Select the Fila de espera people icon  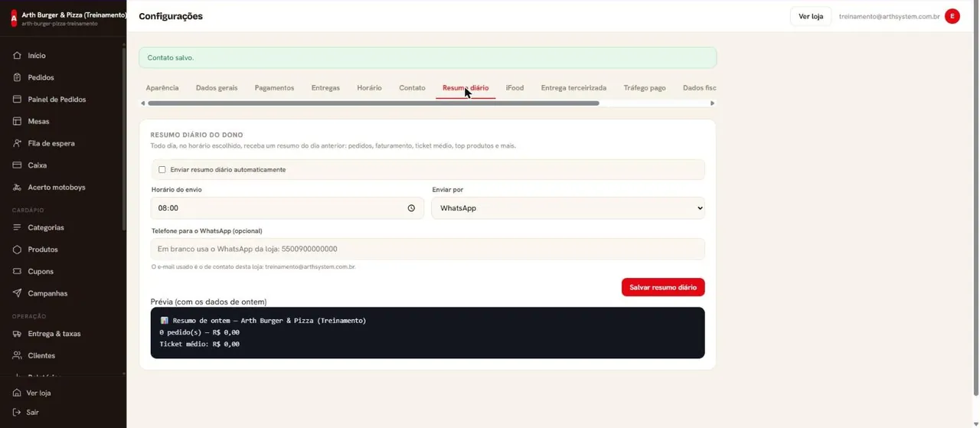point(17,143)
